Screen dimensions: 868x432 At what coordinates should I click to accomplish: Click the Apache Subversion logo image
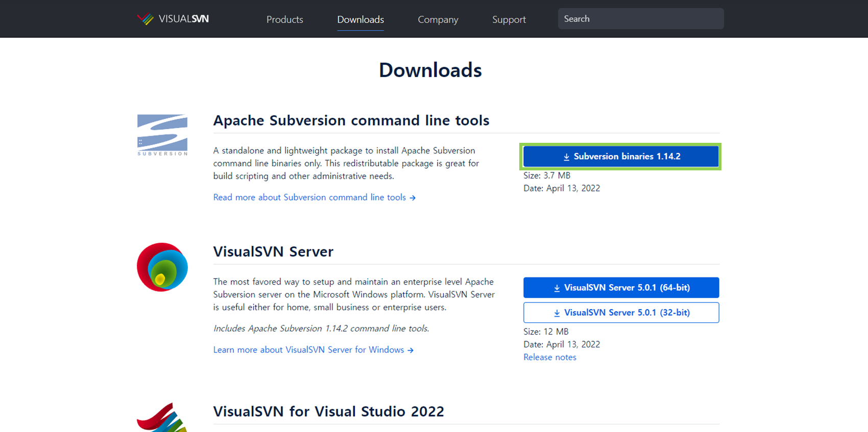[162, 135]
